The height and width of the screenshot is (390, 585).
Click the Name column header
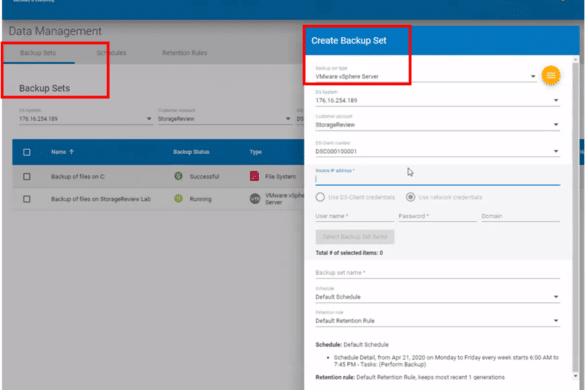click(x=59, y=152)
